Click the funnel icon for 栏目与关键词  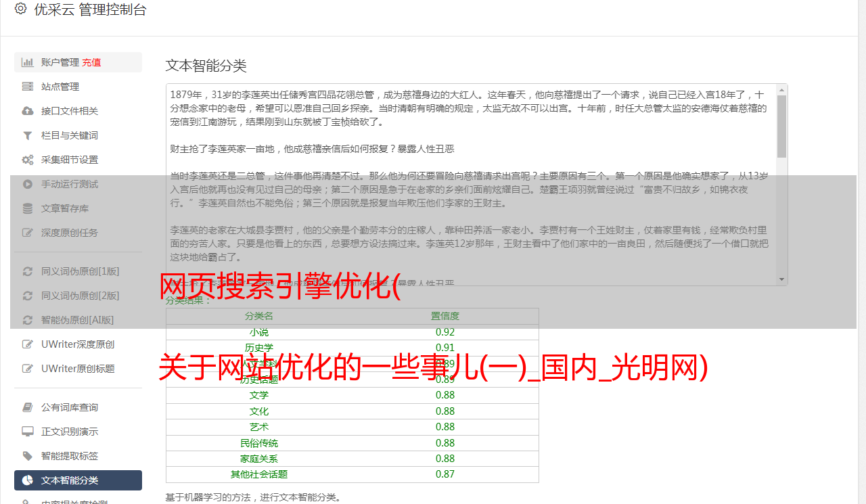(27, 135)
